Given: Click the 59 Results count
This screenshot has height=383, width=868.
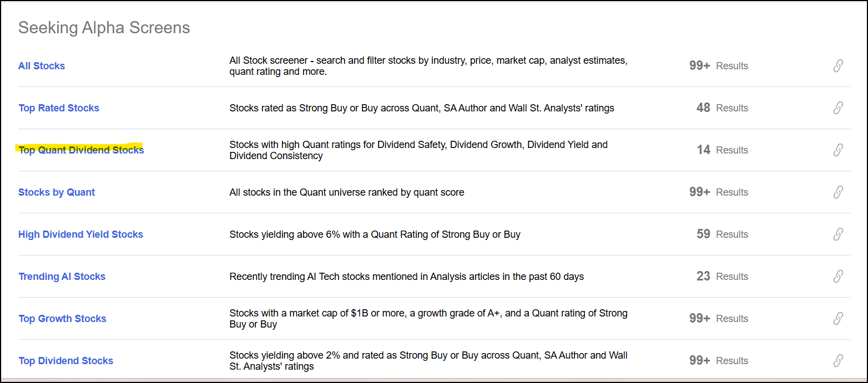Looking at the screenshot, I should click(x=722, y=234).
